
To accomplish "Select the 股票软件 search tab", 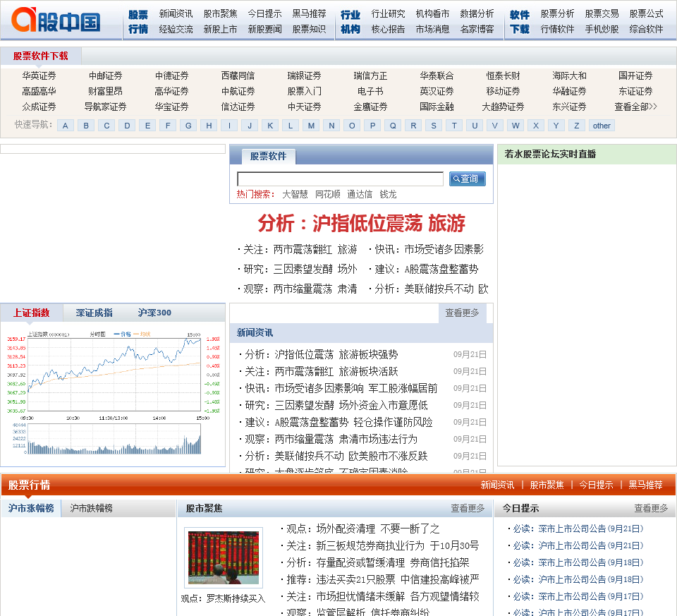I will [268, 157].
